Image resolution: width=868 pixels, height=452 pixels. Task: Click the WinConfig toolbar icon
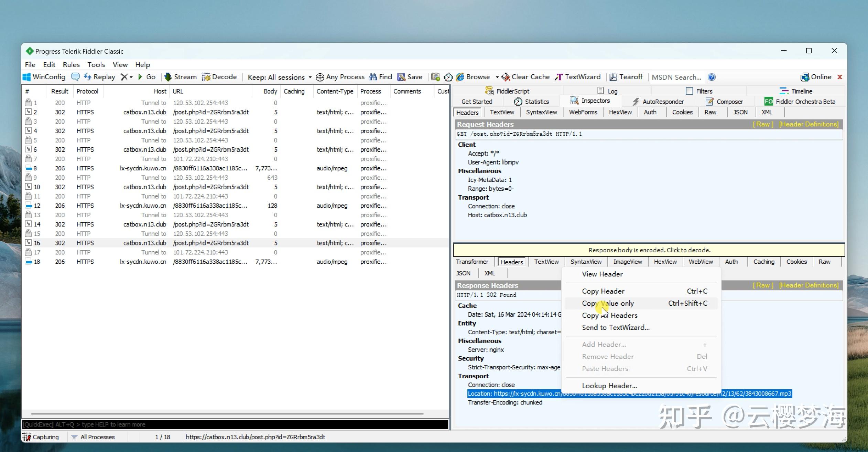pyautogui.click(x=27, y=77)
